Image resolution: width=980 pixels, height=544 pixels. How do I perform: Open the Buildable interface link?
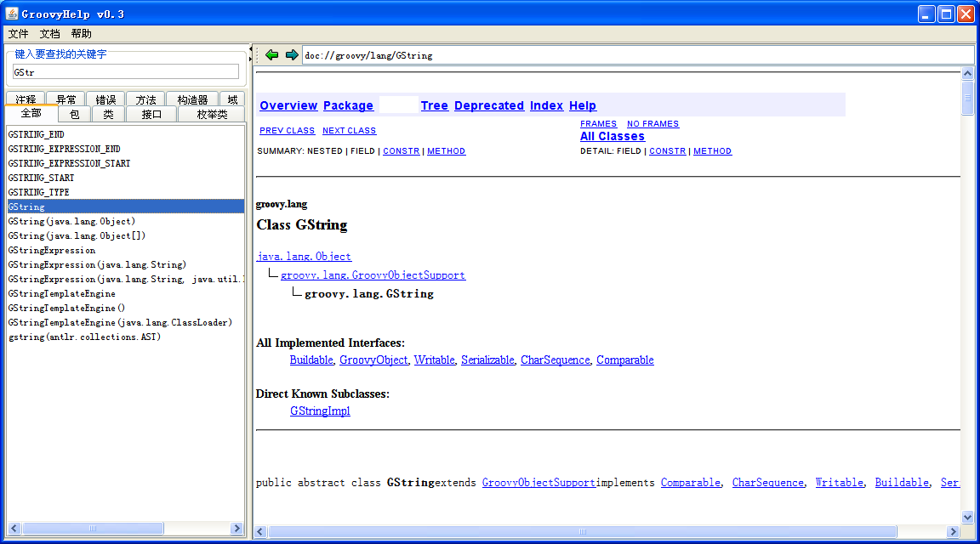point(311,360)
